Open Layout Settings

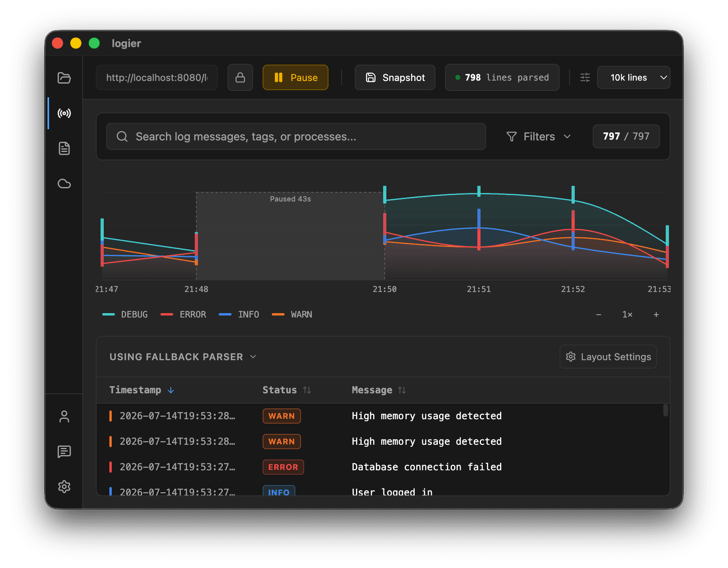point(608,357)
